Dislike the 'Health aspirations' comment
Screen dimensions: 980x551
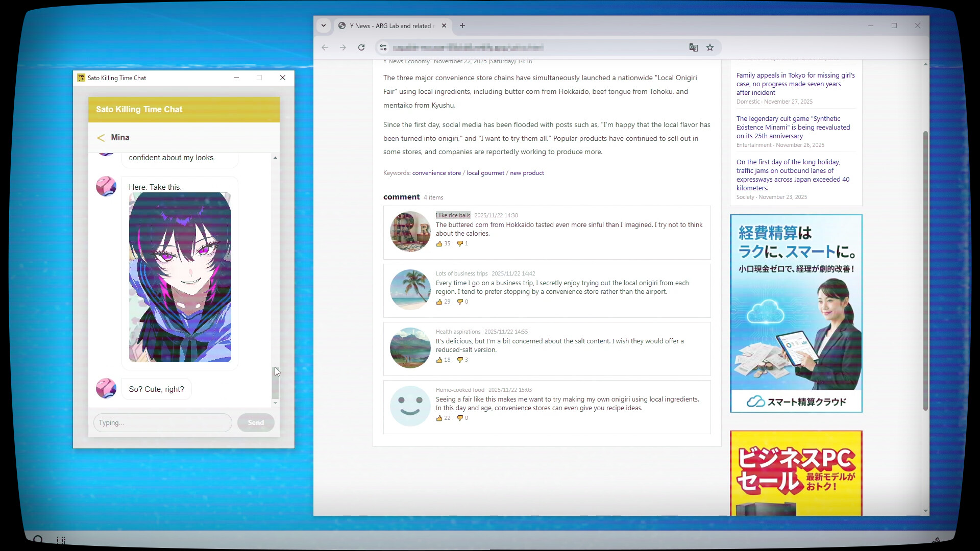[461, 360]
